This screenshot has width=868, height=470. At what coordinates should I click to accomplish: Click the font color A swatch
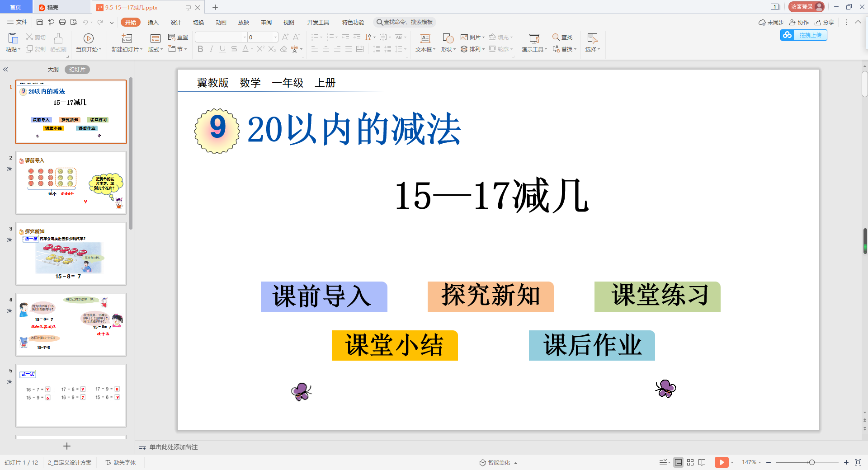(x=245, y=49)
